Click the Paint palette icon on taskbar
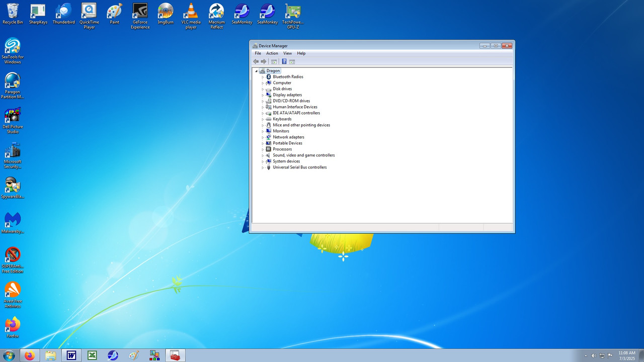 (134, 355)
